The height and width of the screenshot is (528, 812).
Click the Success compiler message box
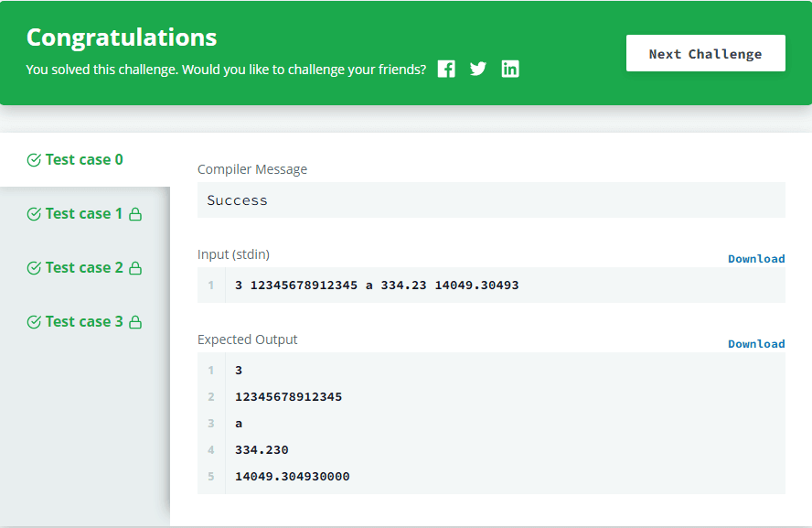491,200
